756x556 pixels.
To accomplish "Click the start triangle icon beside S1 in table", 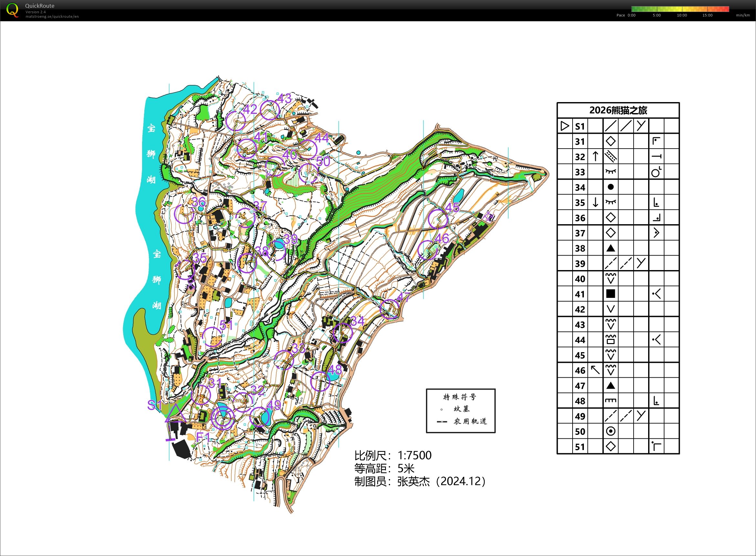I will 565,126.
